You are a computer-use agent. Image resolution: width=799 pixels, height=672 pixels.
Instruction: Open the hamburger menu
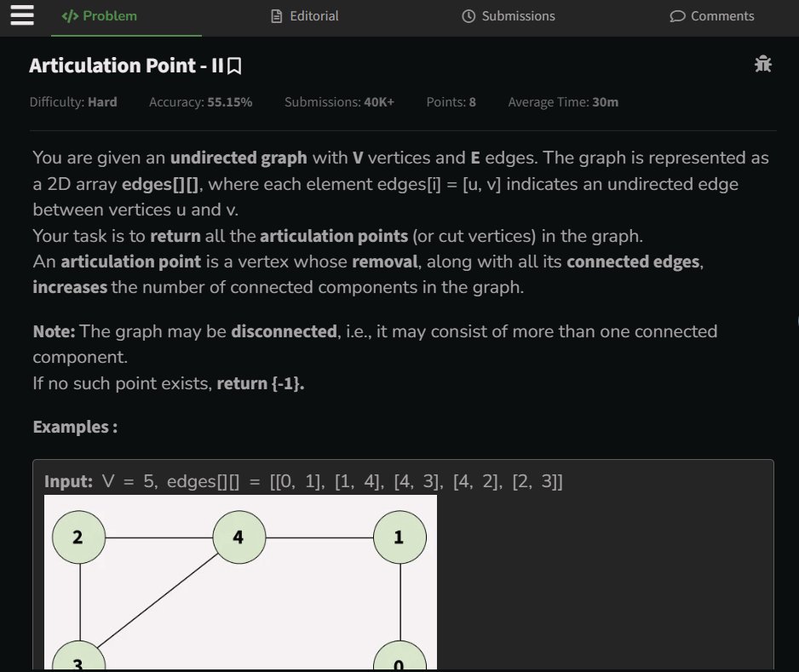pyautogui.click(x=22, y=15)
